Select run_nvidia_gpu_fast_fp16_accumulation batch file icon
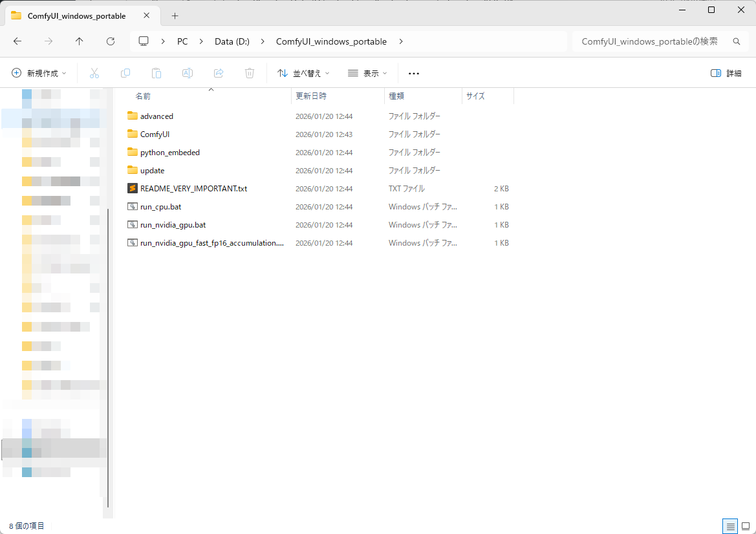This screenshot has width=756, height=534. pos(132,243)
